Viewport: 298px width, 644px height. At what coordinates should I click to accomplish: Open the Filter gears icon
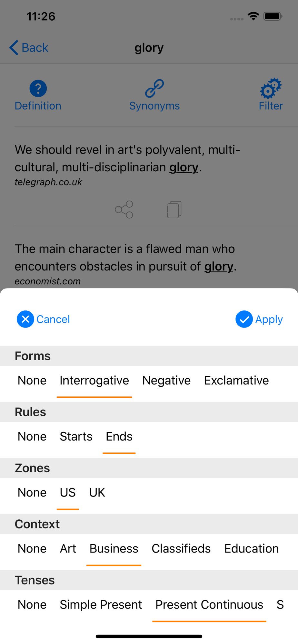coord(271,88)
